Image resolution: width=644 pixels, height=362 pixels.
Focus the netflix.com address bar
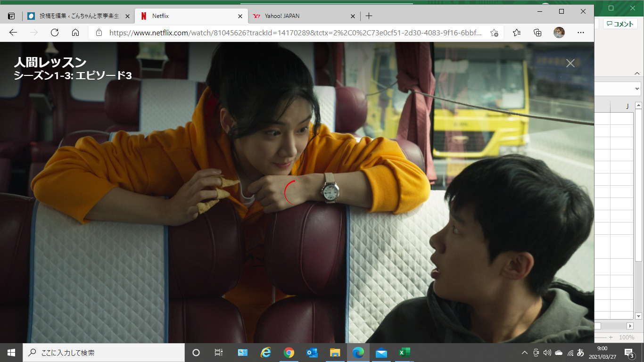point(295,33)
